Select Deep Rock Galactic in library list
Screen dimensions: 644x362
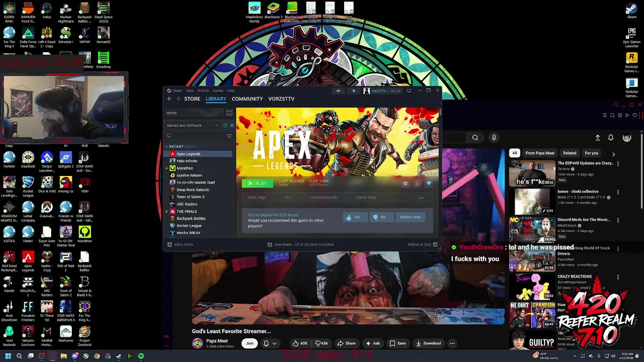coord(193,190)
